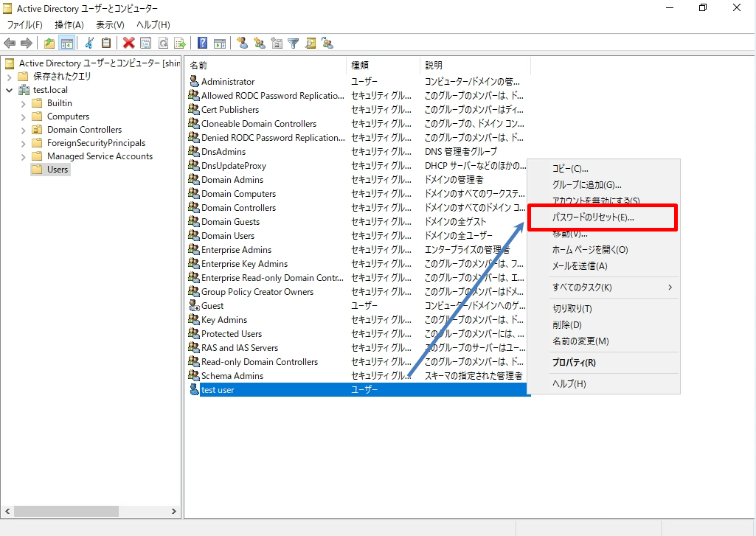756x536 pixels.
Task: Click the Find objects magnifier icon
Action: point(311,43)
